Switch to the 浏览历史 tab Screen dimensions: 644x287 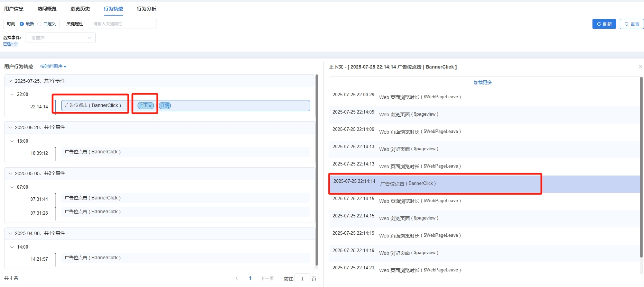pyautogui.click(x=80, y=9)
